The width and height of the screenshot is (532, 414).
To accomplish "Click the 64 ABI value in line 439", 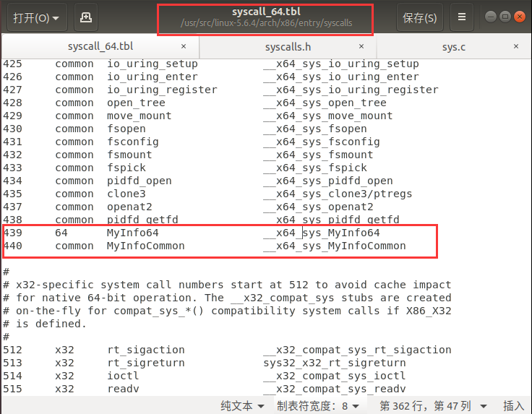I will [61, 233].
